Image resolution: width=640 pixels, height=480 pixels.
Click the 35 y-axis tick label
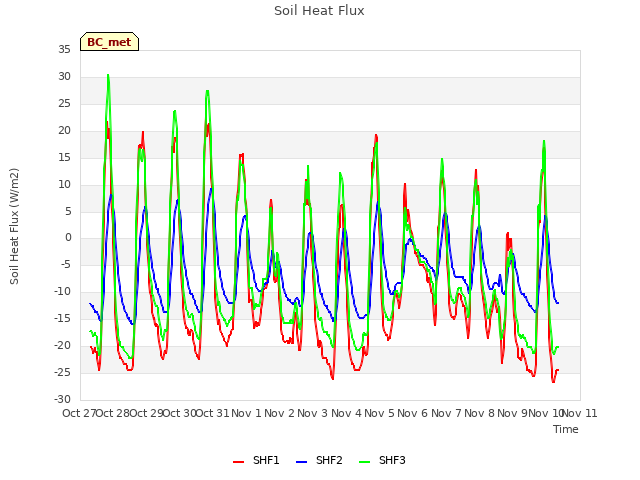point(64,50)
